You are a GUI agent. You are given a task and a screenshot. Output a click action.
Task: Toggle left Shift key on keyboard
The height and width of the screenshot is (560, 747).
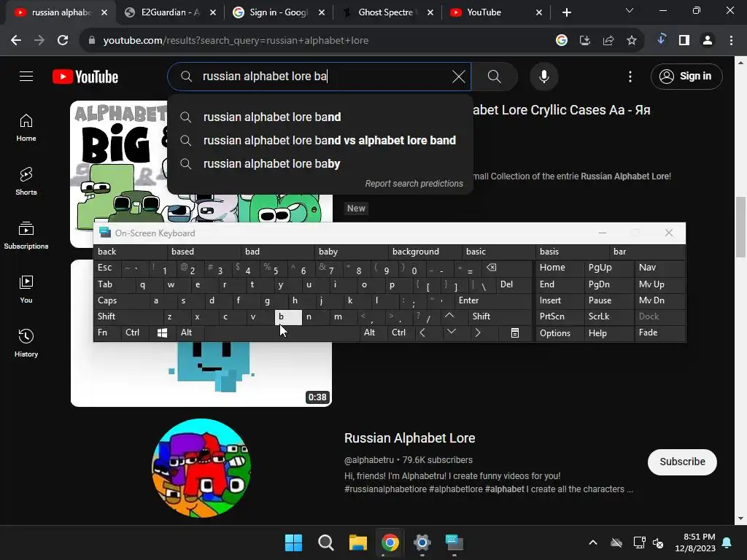click(128, 316)
